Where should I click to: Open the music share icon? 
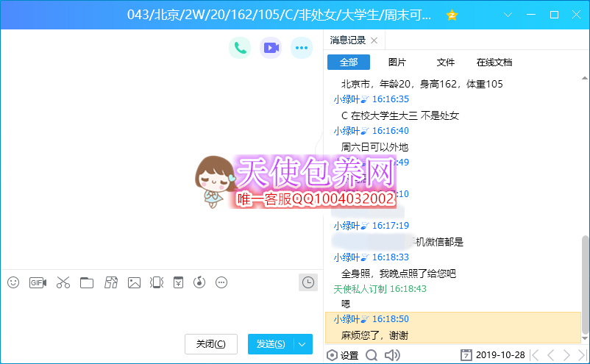[199, 282]
